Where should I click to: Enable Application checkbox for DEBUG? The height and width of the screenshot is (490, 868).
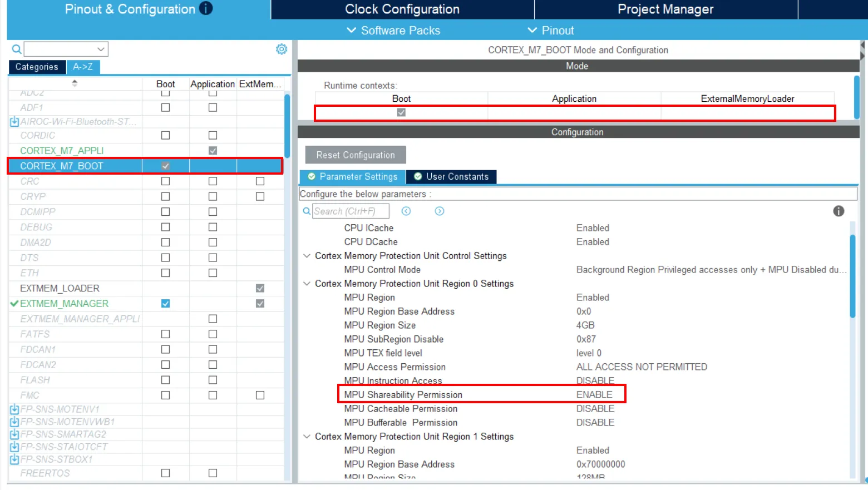click(x=213, y=227)
